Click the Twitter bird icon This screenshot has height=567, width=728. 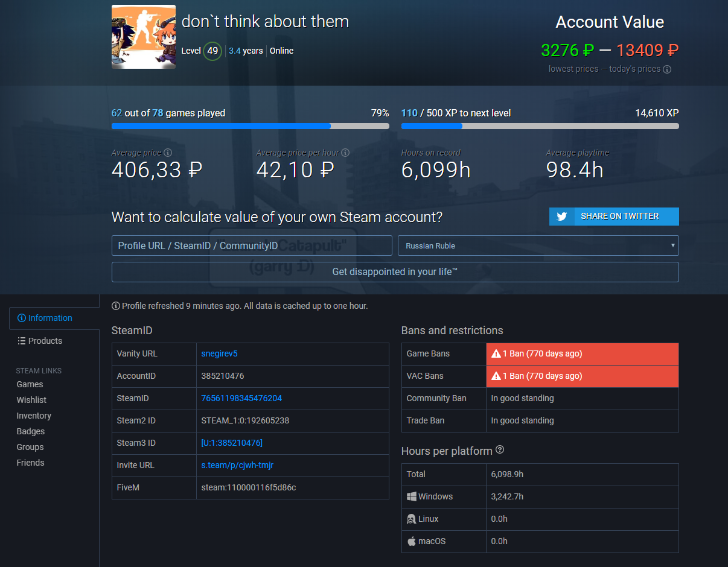click(561, 217)
